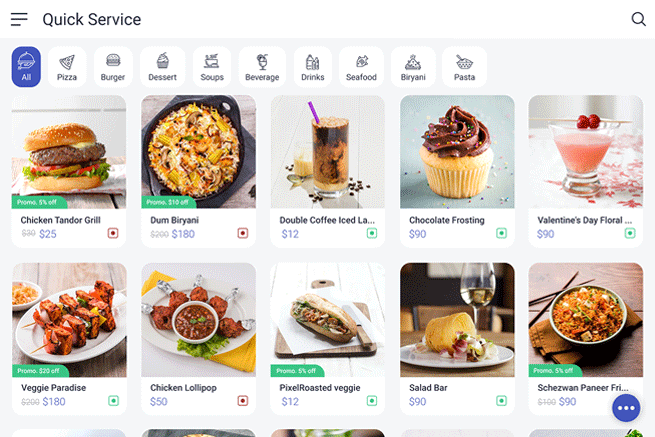Image resolution: width=655 pixels, height=437 pixels.
Task: Choose the Dessert category icon
Action: (x=162, y=61)
